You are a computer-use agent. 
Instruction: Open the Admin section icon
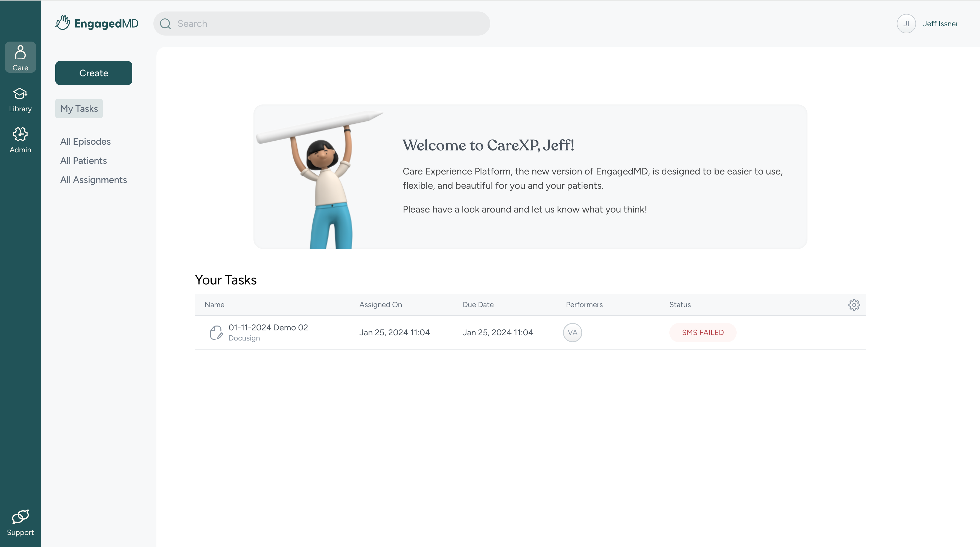[20, 134]
